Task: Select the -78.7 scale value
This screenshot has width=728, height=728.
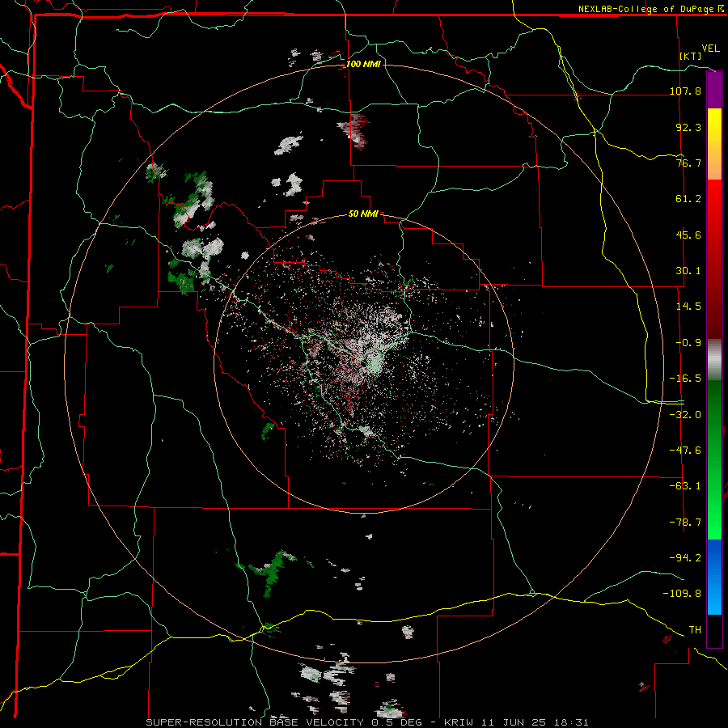Action: pyautogui.click(x=685, y=523)
